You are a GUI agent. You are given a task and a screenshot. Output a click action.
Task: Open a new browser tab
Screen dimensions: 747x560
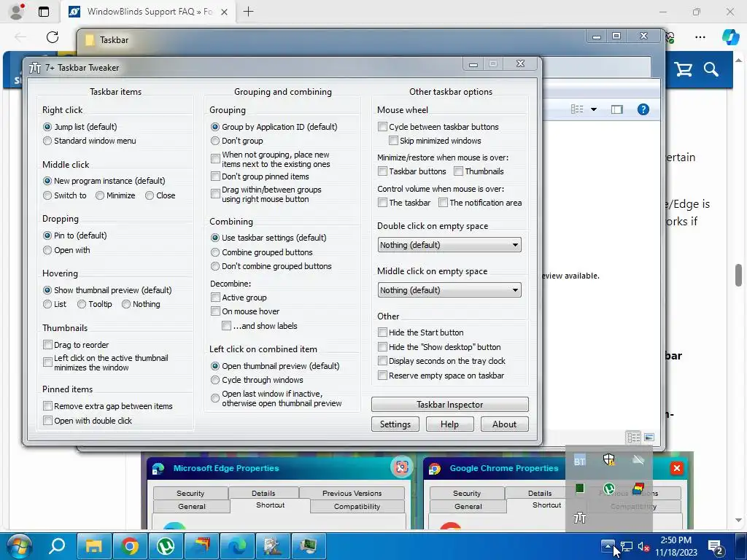point(248,12)
